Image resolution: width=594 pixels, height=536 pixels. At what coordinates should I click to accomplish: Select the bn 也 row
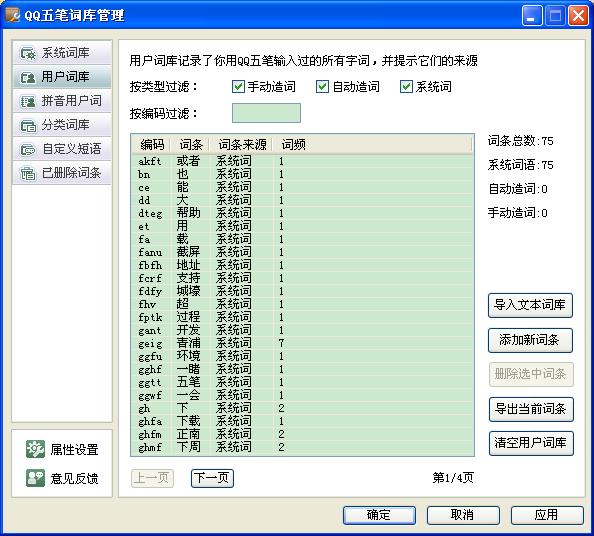click(x=303, y=174)
